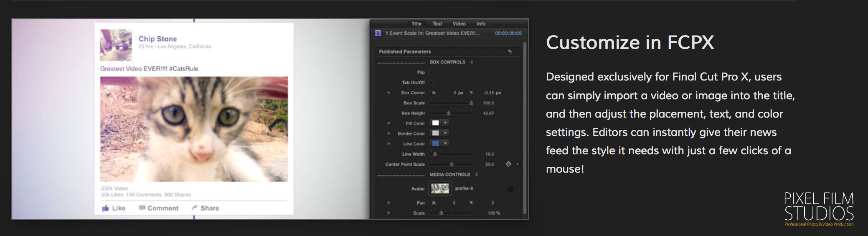Click the timecode 00:00:06:00

tap(508, 33)
